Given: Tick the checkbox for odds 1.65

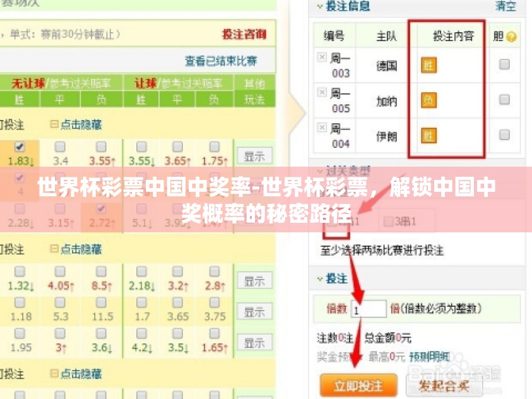Looking at the screenshot, I should pyautogui.click(x=215, y=333).
